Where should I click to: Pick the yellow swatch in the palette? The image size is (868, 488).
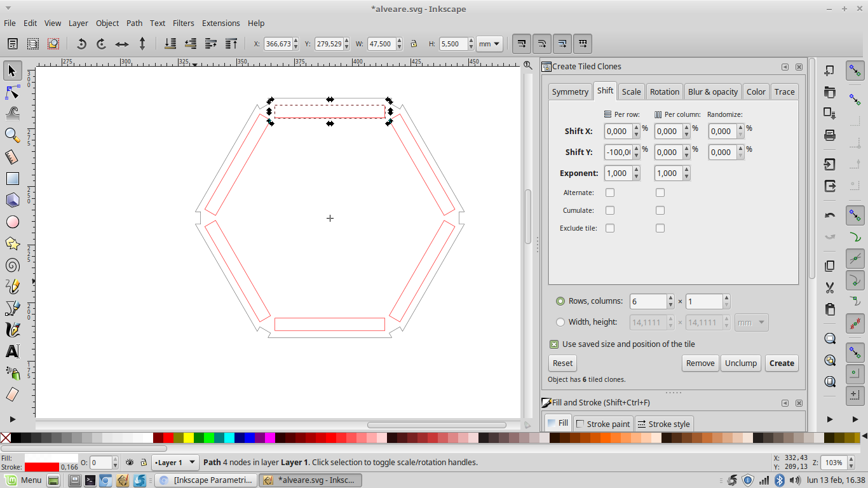[189, 438]
